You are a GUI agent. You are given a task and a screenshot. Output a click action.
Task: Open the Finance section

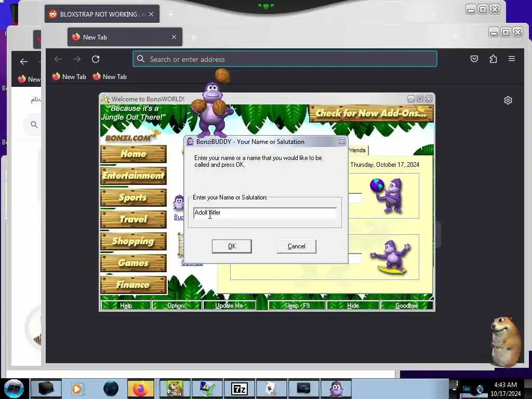pyautogui.click(x=134, y=285)
